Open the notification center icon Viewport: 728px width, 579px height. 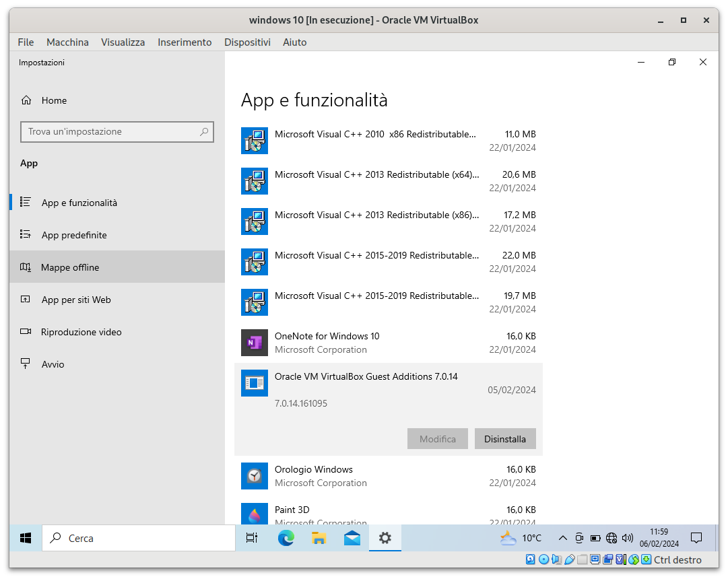coord(696,538)
